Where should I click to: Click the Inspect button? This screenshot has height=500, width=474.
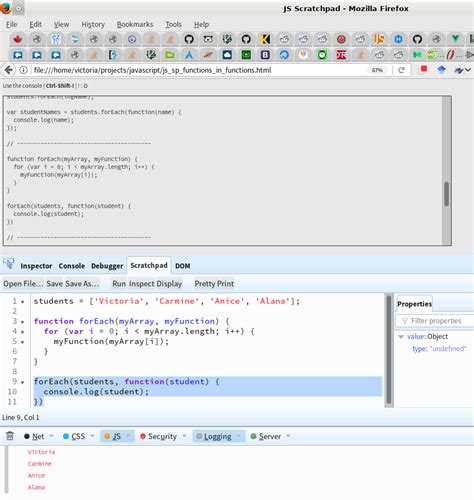(x=142, y=284)
